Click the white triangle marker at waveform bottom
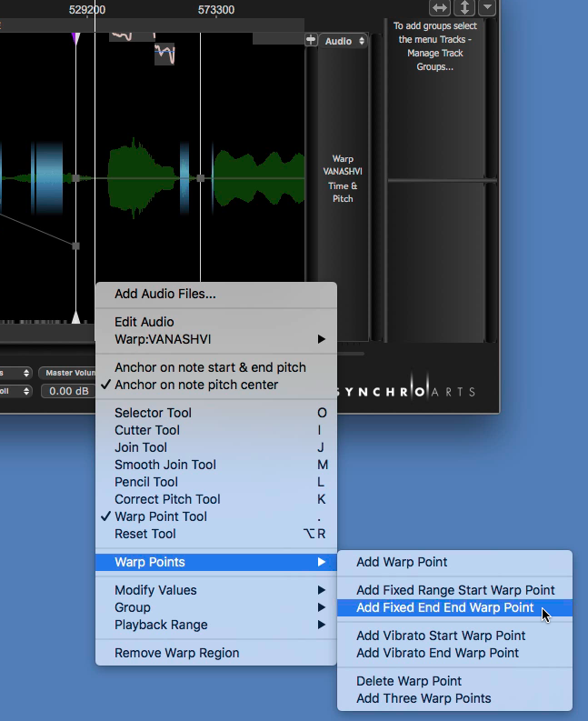Image resolution: width=588 pixels, height=721 pixels. [x=76, y=316]
